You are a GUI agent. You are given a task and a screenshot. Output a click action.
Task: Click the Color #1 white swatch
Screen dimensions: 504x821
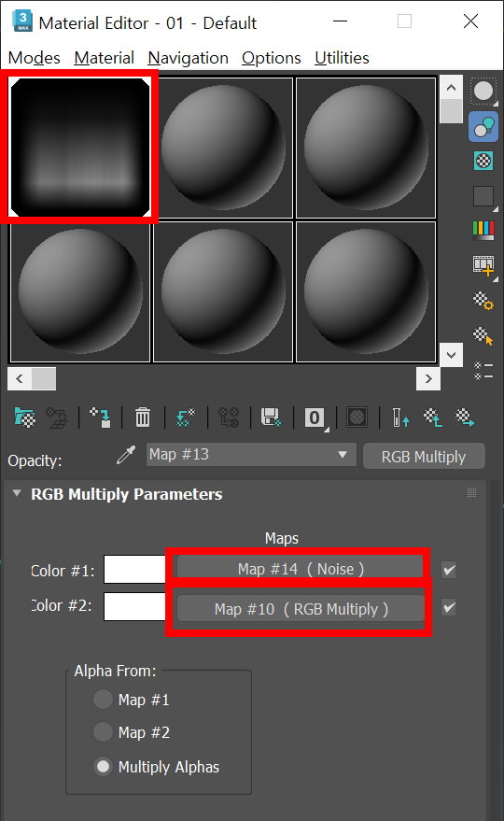(135, 569)
